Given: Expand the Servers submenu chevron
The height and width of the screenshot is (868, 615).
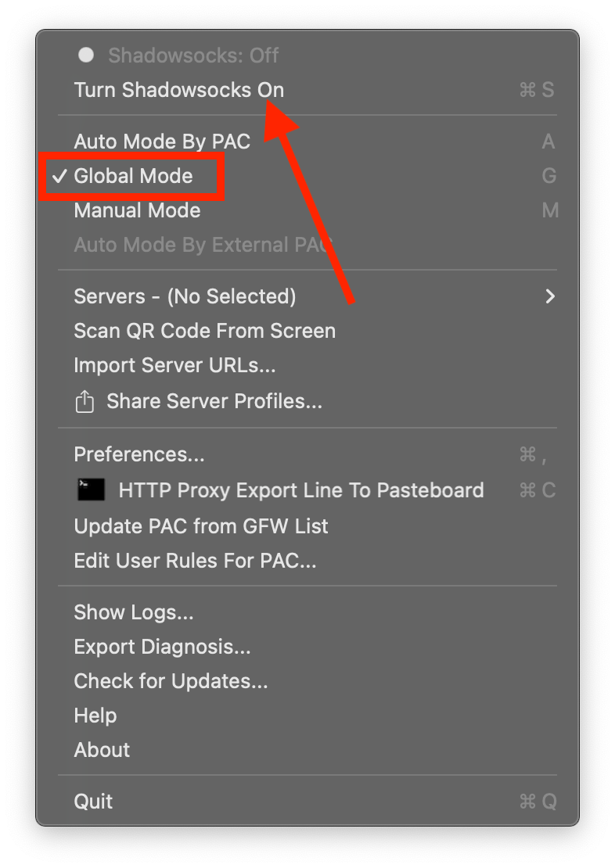Looking at the screenshot, I should click(550, 296).
